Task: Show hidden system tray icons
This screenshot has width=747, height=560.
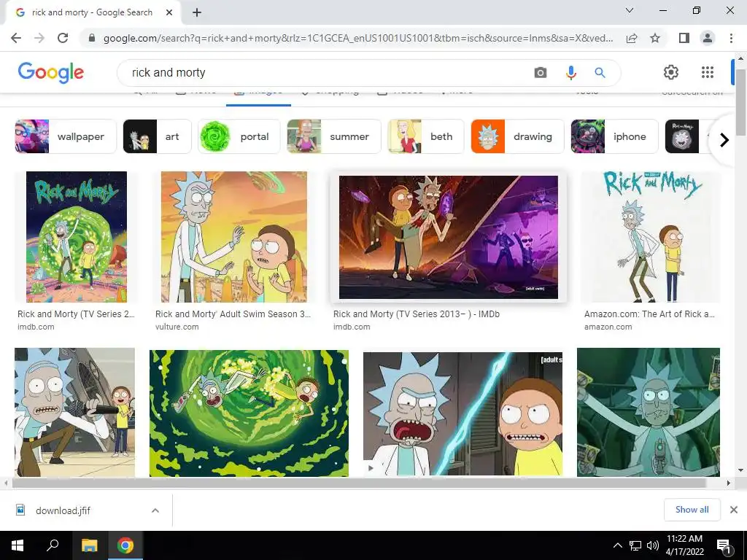Action: click(617, 545)
